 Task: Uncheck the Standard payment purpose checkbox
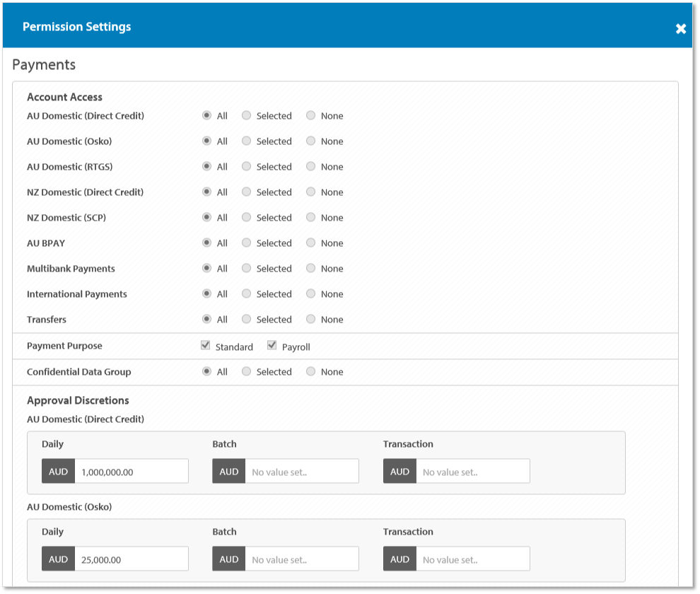pyautogui.click(x=206, y=346)
